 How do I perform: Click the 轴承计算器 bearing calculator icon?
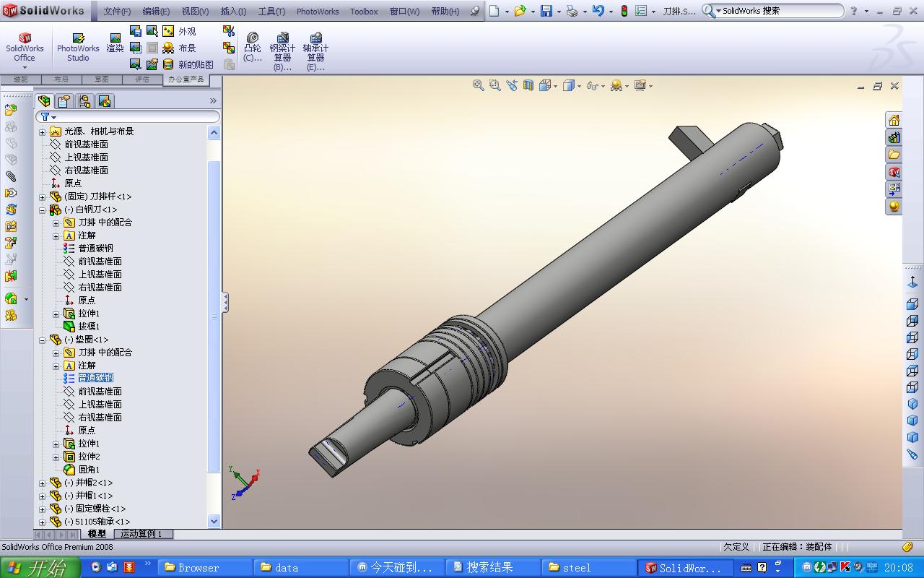(x=315, y=51)
